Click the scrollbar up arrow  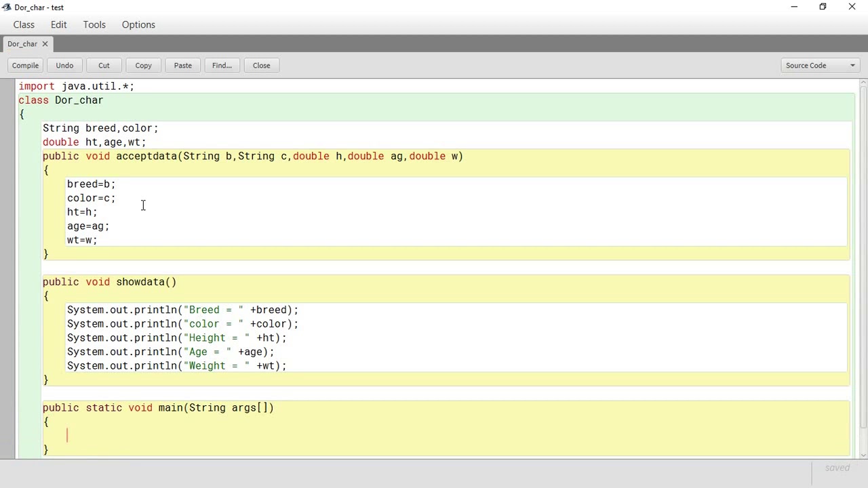pos(863,83)
